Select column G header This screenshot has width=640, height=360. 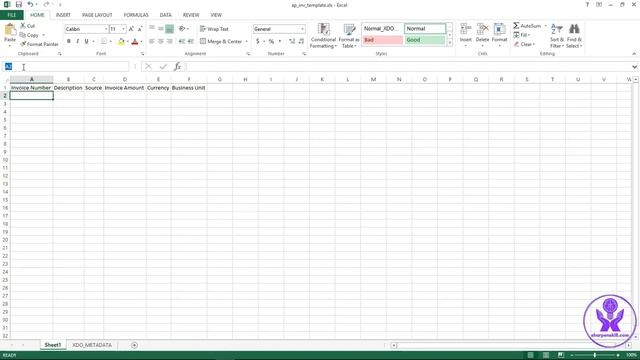(220, 80)
